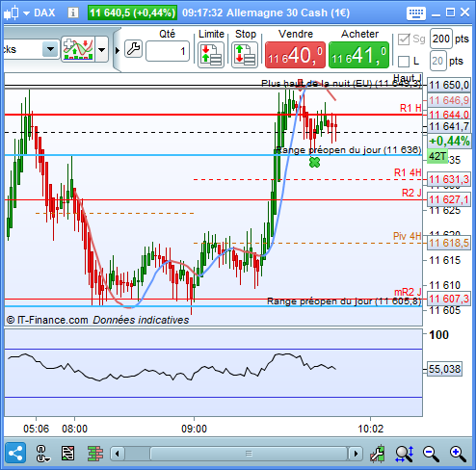Click the 42T tick countdown label

coord(437,156)
